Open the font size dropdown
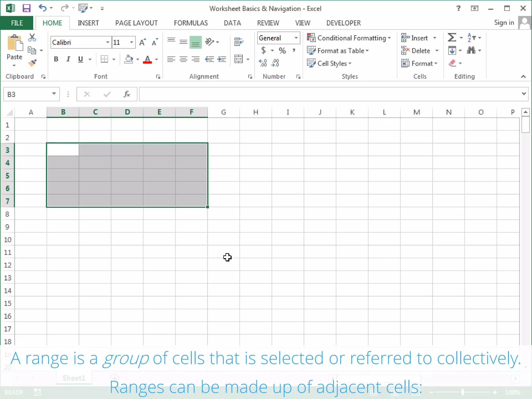This screenshot has height=399, width=532. point(131,42)
